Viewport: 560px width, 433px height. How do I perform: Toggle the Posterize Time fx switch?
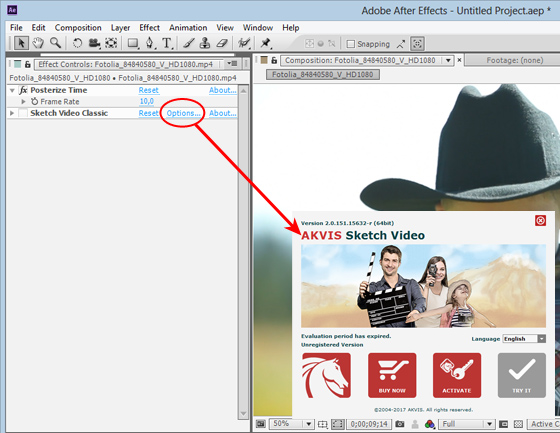coord(23,90)
